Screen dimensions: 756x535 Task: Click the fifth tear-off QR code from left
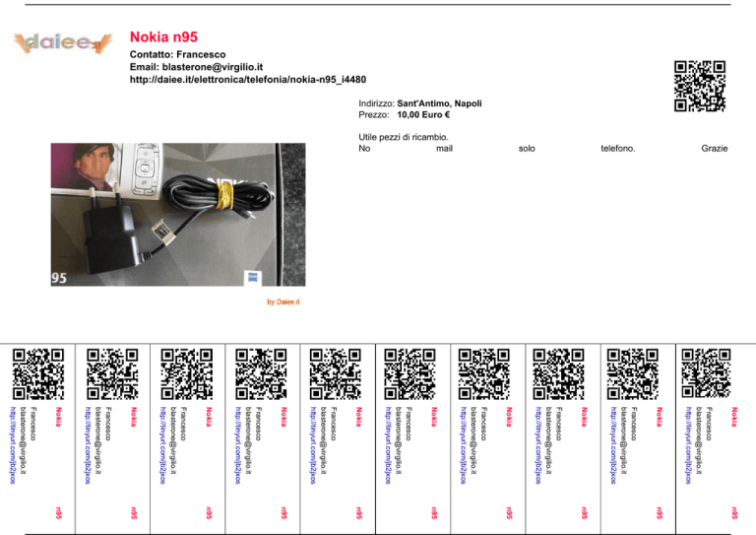[335, 372]
